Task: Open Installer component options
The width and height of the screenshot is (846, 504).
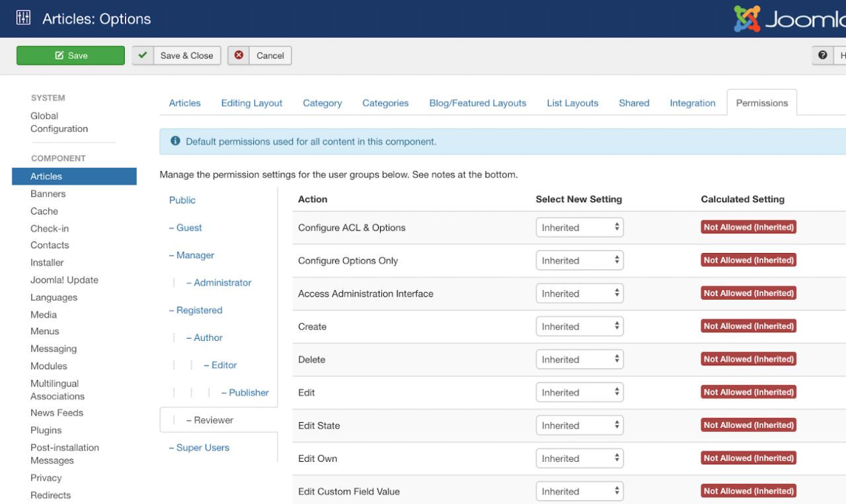Action: 47,262
